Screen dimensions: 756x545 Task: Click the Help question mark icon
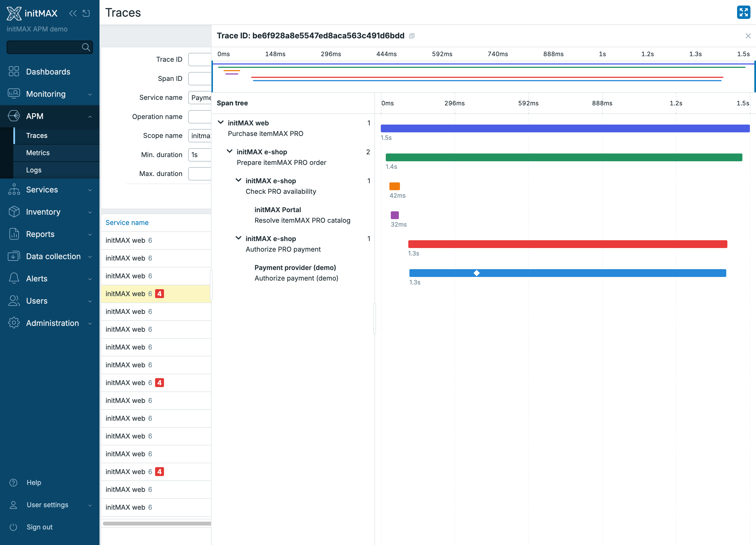click(x=13, y=483)
